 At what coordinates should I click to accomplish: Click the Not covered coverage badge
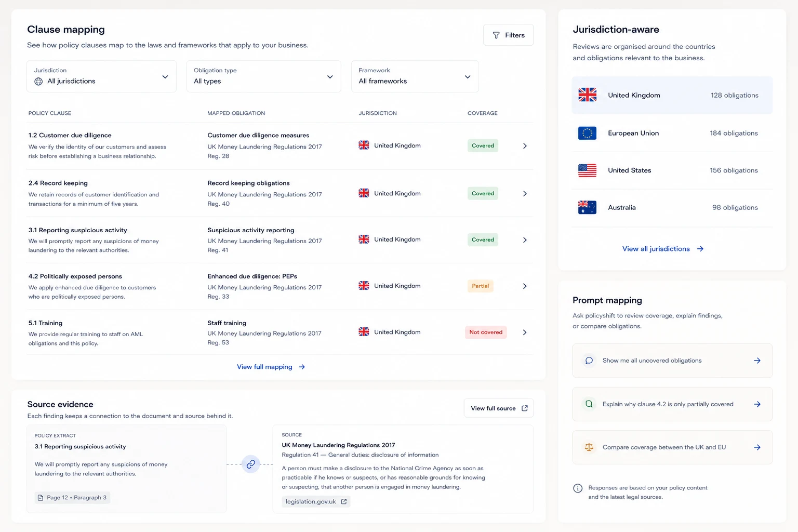click(x=486, y=332)
